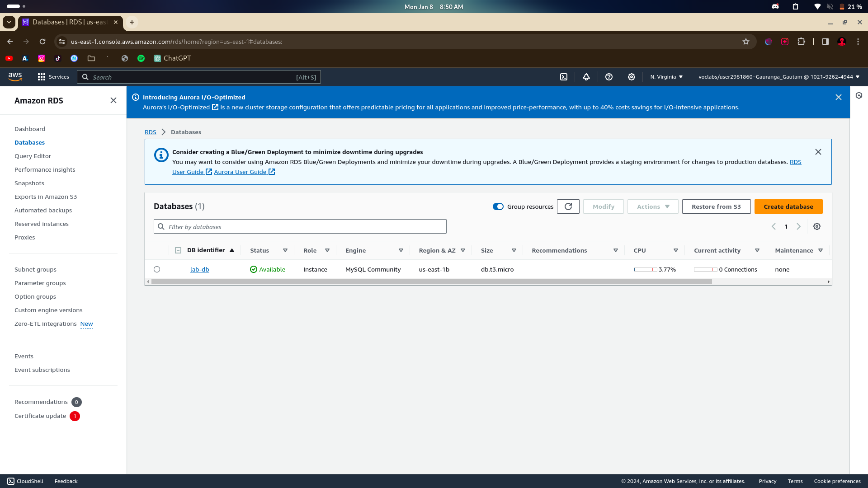Screen dimensions: 868x488
Task: Click the Create database button
Action: pyautogui.click(x=788, y=206)
